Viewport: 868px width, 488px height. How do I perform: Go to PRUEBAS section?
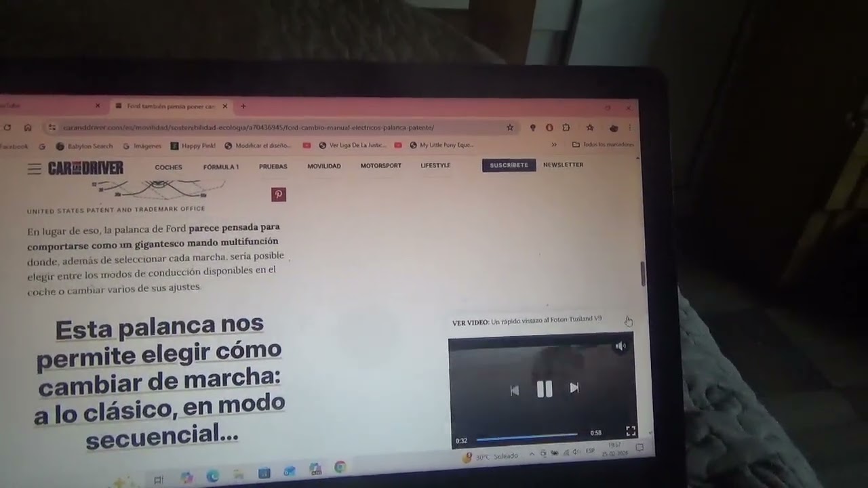(273, 166)
